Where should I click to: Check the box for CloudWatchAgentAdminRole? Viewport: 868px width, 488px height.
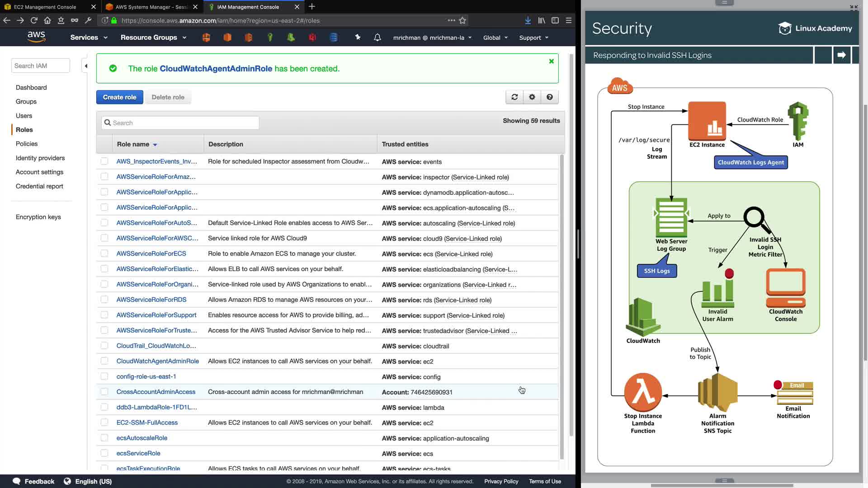click(x=104, y=361)
